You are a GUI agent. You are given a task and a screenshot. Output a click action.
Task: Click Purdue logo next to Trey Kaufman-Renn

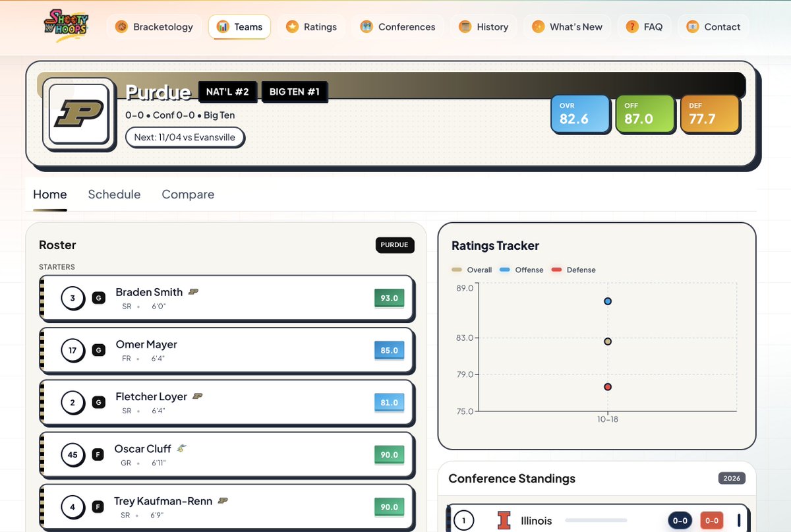coord(223,501)
